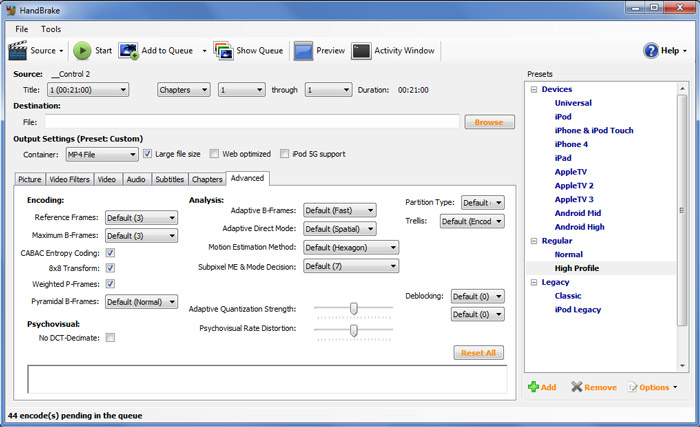Select the iPhone 4 preset
Image resolution: width=700 pixels, height=427 pixels.
coord(571,144)
